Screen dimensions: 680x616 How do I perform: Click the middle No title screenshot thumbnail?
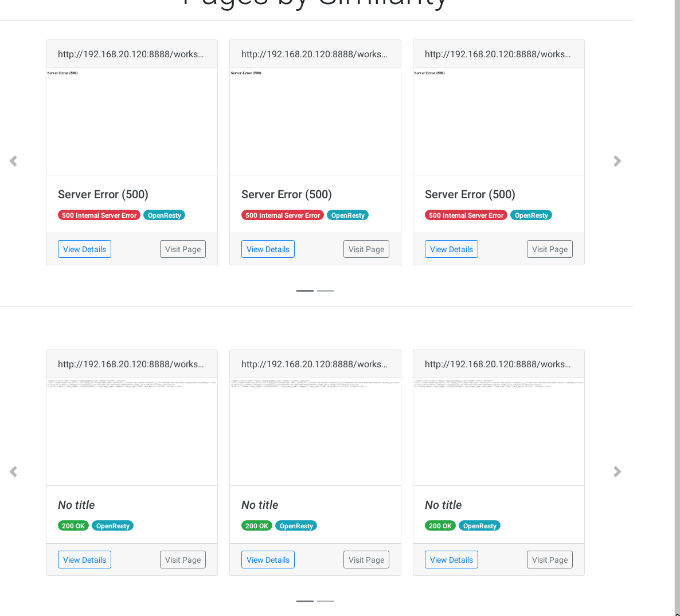[x=315, y=432]
